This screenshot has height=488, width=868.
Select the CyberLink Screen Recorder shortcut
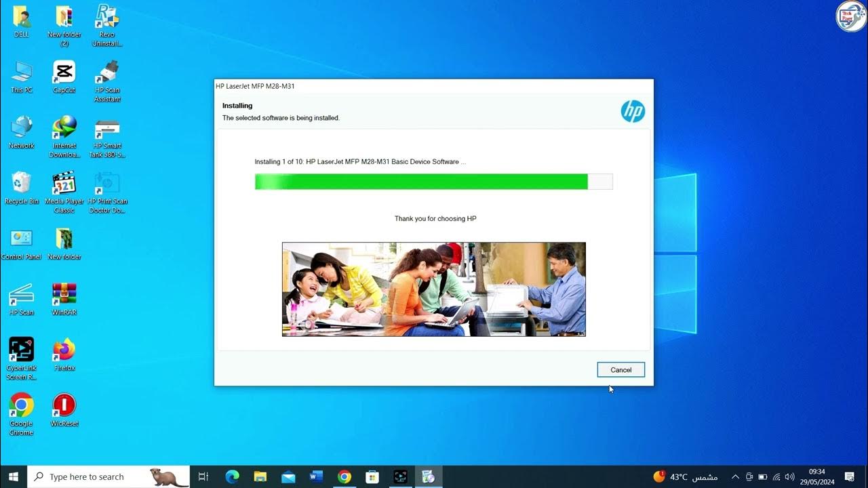22,359
